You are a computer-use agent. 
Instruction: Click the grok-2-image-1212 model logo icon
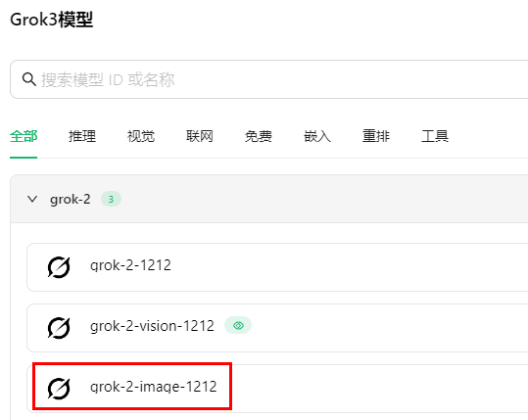(59, 389)
